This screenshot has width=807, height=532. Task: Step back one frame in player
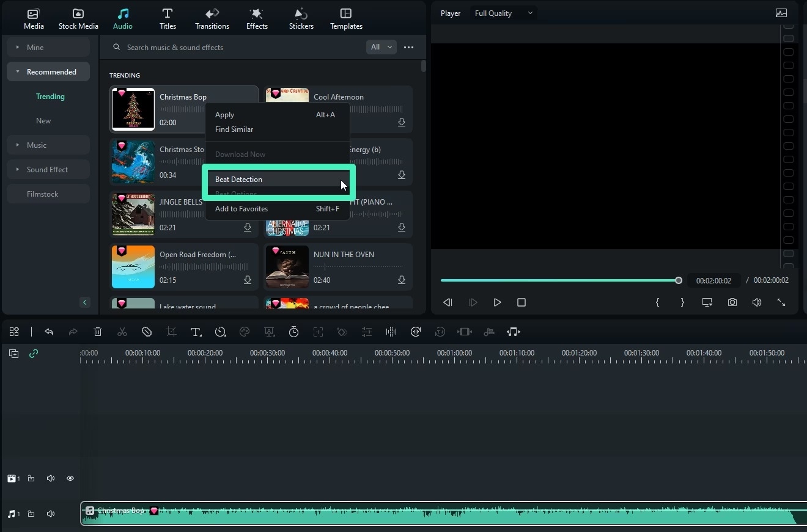(x=448, y=302)
